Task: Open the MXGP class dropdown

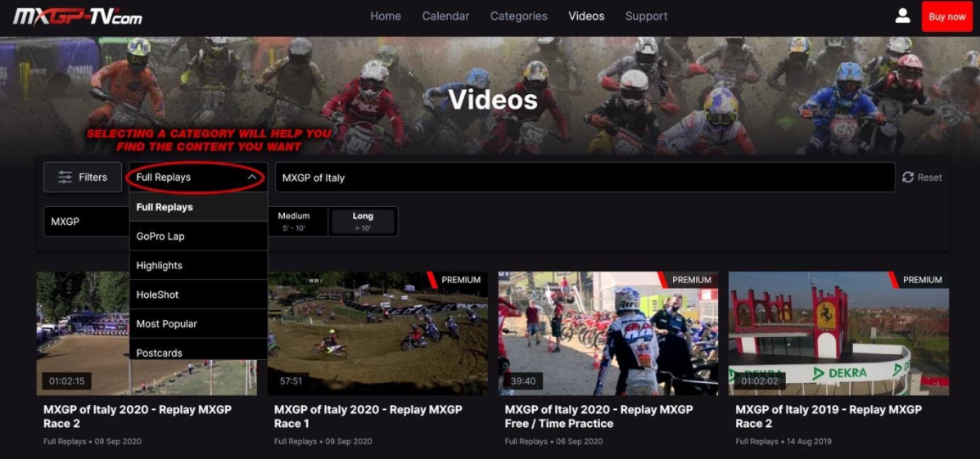Action: [x=86, y=222]
